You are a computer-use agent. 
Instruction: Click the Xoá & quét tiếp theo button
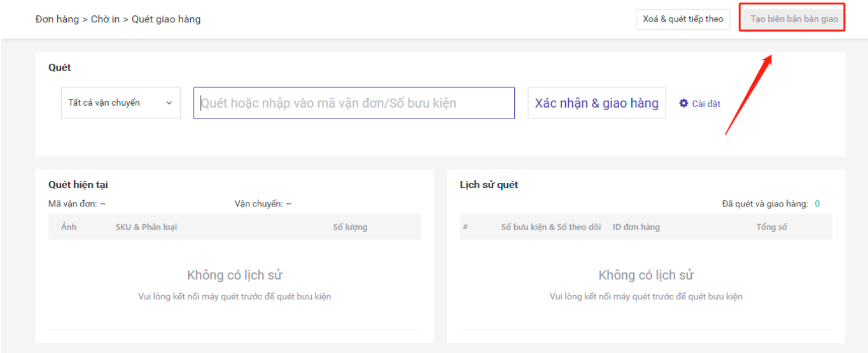[x=683, y=19]
